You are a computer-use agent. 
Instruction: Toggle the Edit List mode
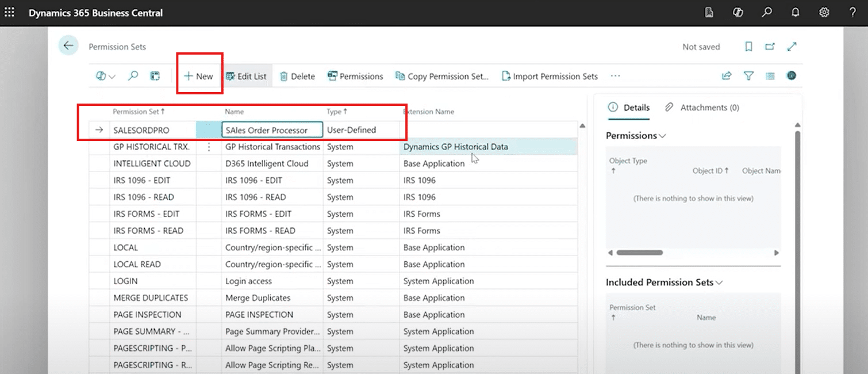[246, 76]
